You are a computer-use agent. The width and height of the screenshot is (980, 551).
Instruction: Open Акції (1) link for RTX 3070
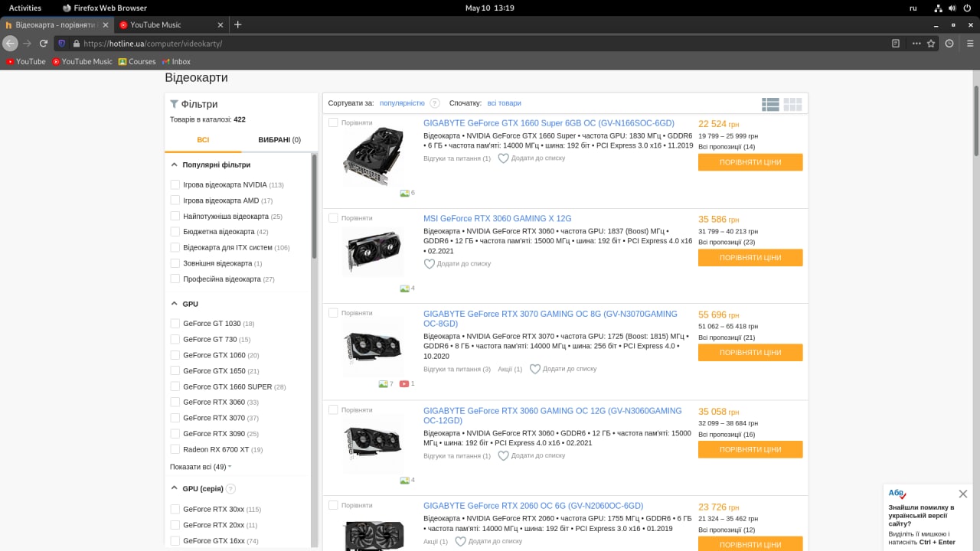coord(510,369)
